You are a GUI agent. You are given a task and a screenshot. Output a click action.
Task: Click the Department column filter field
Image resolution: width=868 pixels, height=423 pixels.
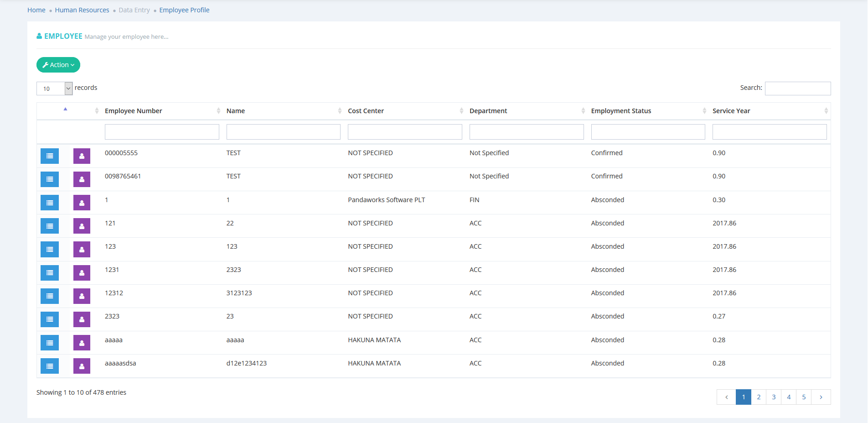pyautogui.click(x=526, y=132)
